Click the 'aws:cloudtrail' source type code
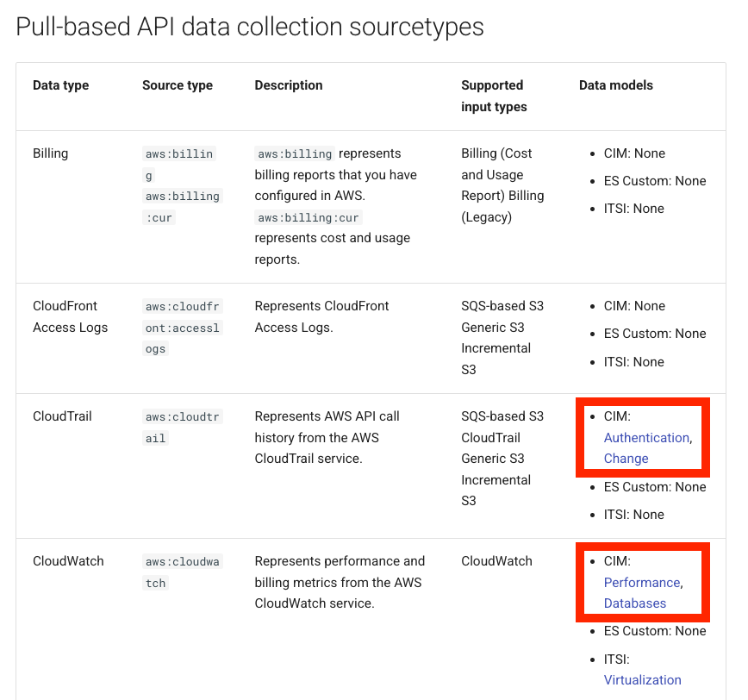The image size is (748, 700). pyautogui.click(x=182, y=428)
